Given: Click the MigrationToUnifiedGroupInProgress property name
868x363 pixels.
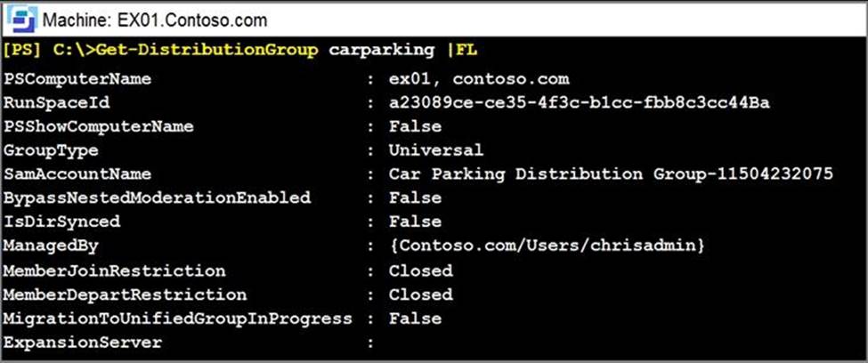Looking at the screenshot, I should coord(178,319).
